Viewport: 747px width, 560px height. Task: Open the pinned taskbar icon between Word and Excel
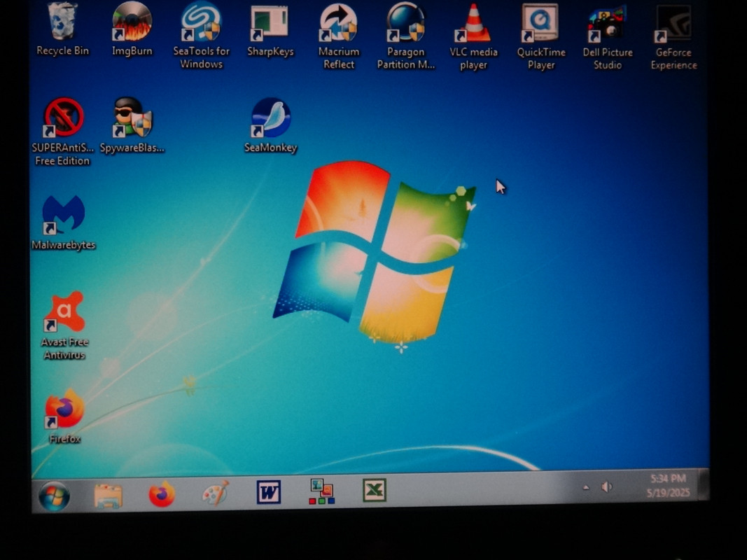(321, 491)
